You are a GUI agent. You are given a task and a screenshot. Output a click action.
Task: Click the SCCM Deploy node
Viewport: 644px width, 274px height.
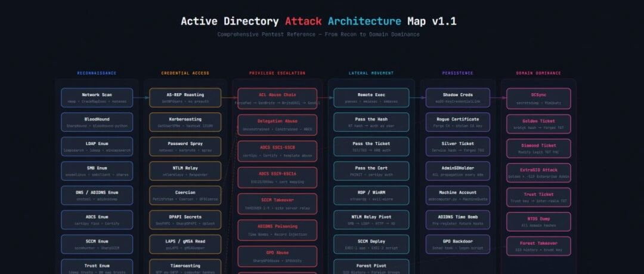371,244
